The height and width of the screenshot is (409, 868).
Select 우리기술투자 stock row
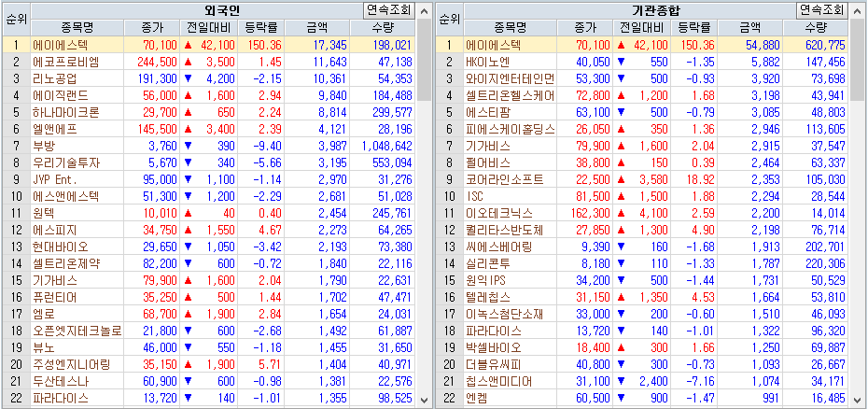coord(209,162)
